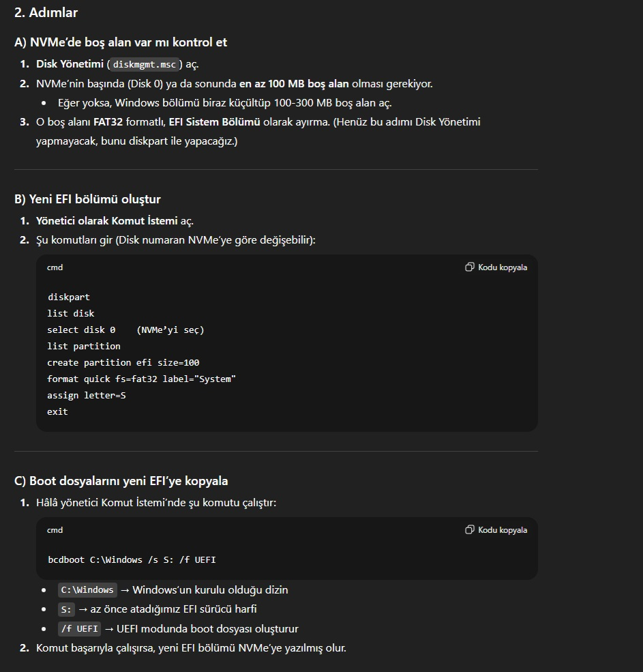The image size is (643, 672).
Task: Click the "C) Boot dosyalarını yeni EFI'ye kopyala" heading
Action: (x=121, y=481)
